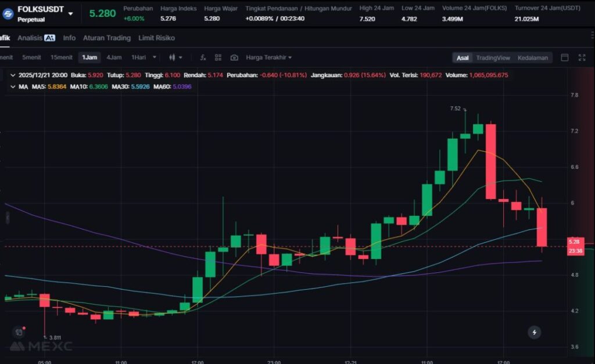Screen dimensions: 595x364
Task: Click the grid layout settings icon
Action: (x=218, y=57)
